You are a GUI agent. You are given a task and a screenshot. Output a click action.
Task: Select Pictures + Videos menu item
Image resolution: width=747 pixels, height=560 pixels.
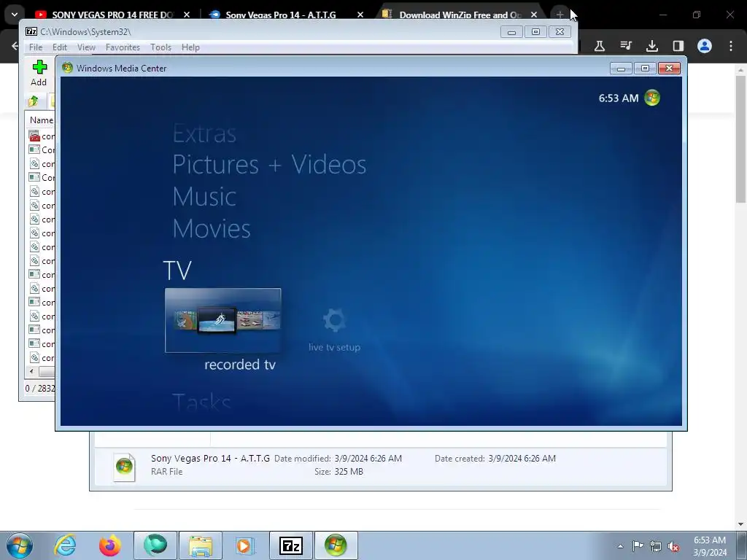point(269,165)
